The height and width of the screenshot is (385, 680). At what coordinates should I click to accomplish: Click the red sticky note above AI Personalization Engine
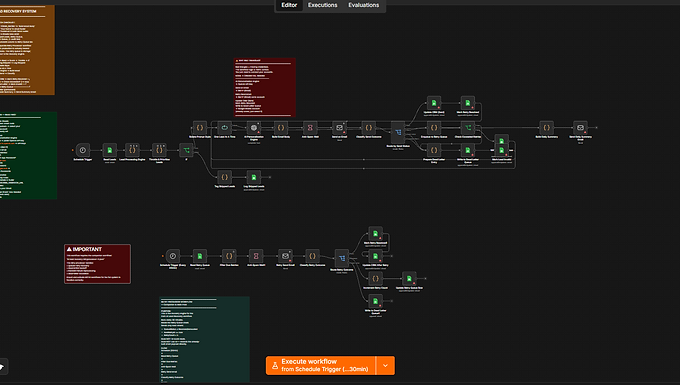(x=265, y=88)
